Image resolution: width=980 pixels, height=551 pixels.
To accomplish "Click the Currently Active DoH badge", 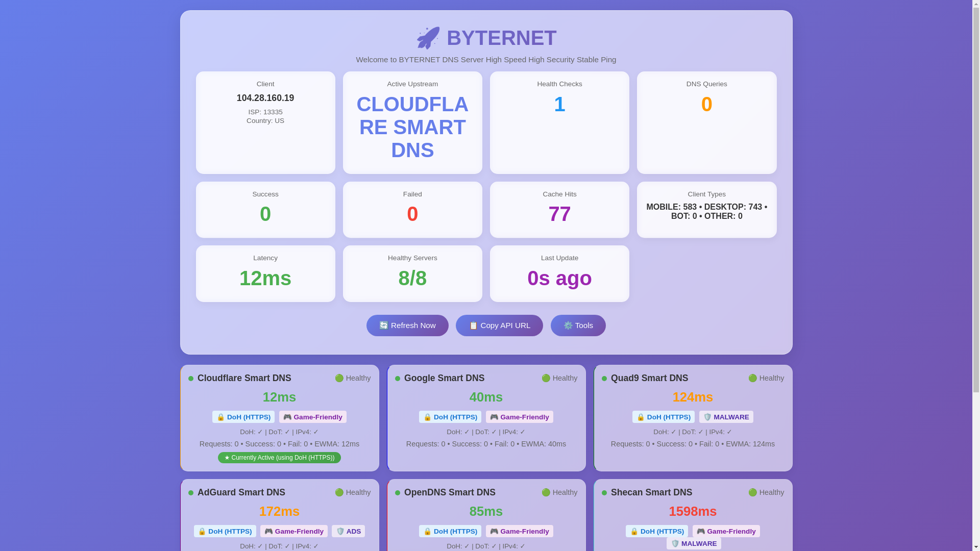I will [279, 458].
